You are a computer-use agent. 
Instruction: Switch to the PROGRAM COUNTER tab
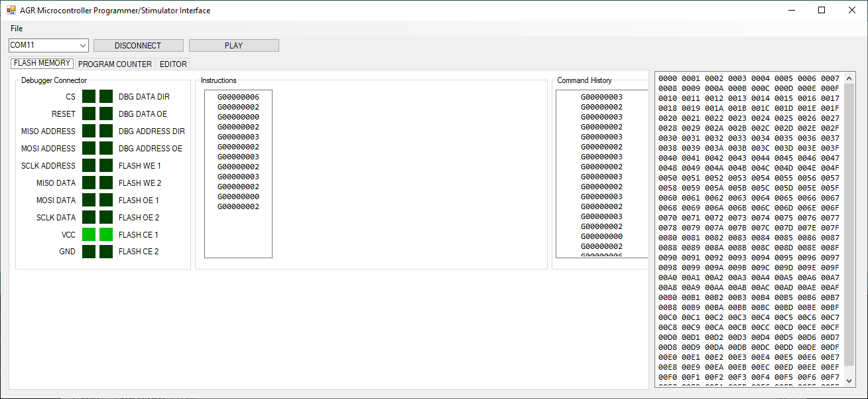[115, 64]
